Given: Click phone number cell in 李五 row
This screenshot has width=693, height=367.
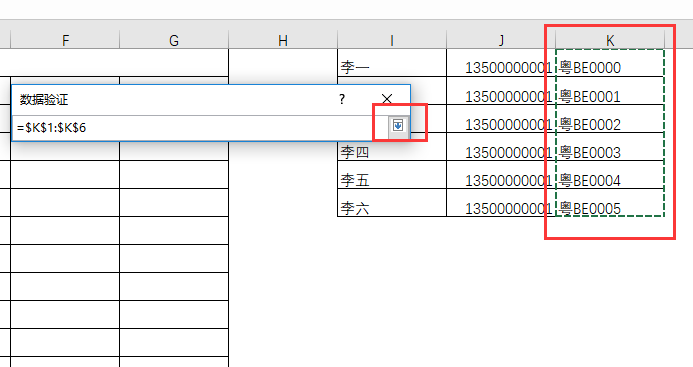Looking at the screenshot, I should pyautogui.click(x=501, y=175).
